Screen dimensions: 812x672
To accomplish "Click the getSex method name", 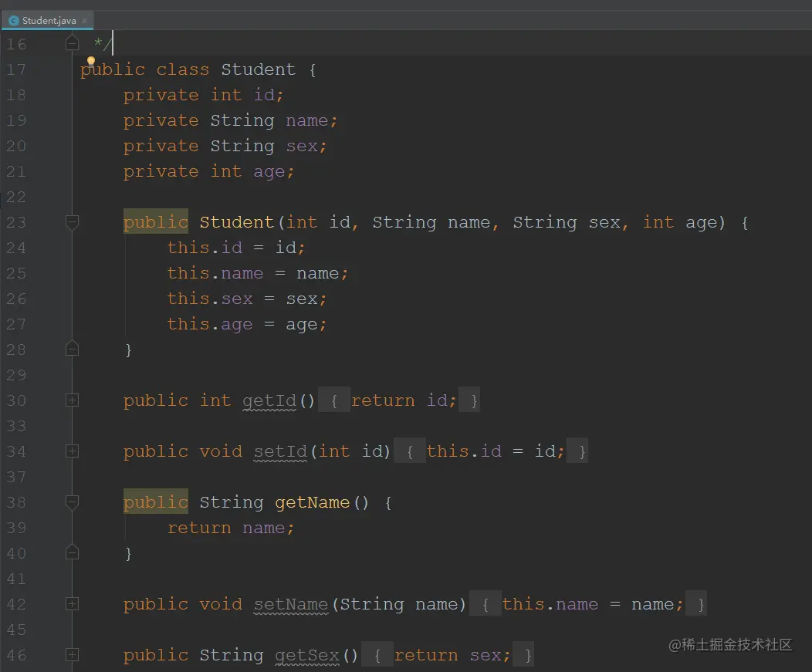I will pyautogui.click(x=307, y=655).
